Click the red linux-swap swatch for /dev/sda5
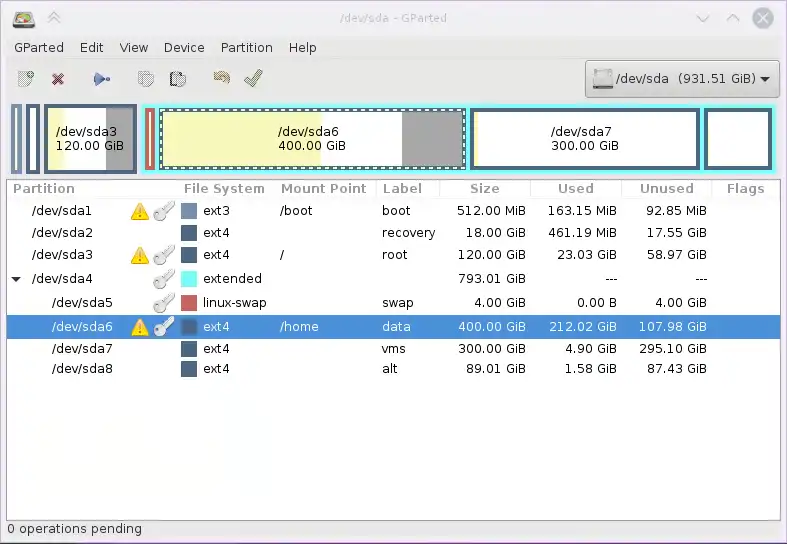The height and width of the screenshot is (544, 787). 189,303
